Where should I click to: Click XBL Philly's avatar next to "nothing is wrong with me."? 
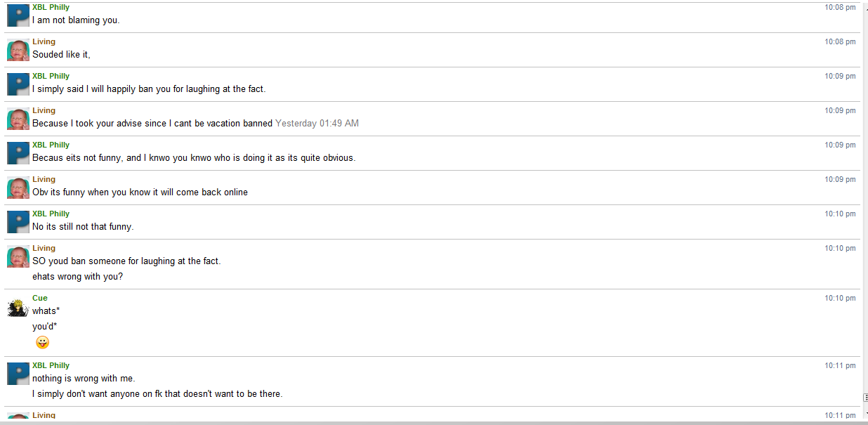(18, 374)
